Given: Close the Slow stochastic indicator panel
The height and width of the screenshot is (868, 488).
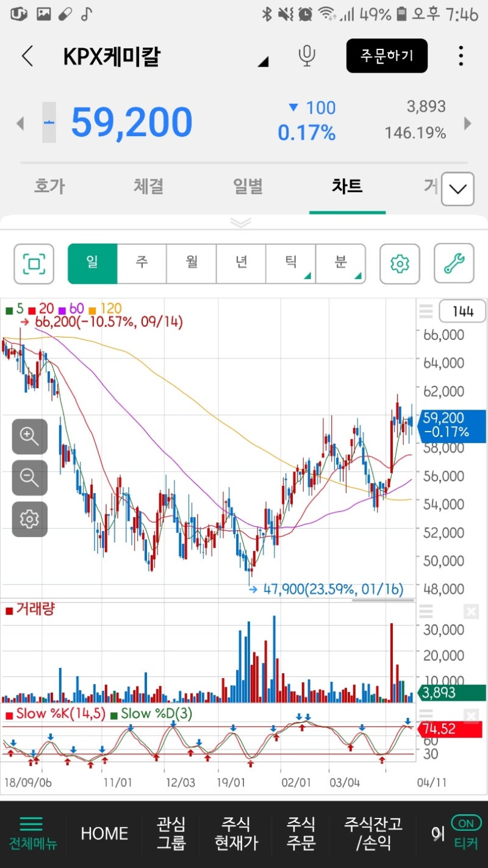Looking at the screenshot, I should 471,716.
